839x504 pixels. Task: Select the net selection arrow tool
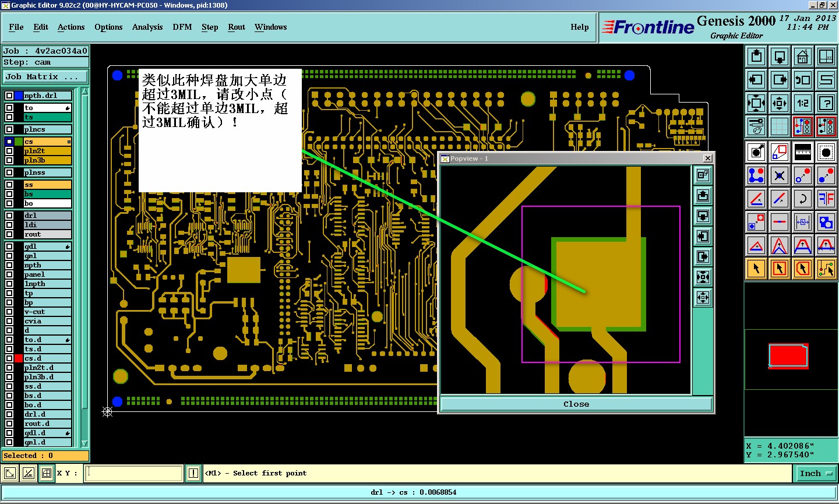[x=826, y=269]
